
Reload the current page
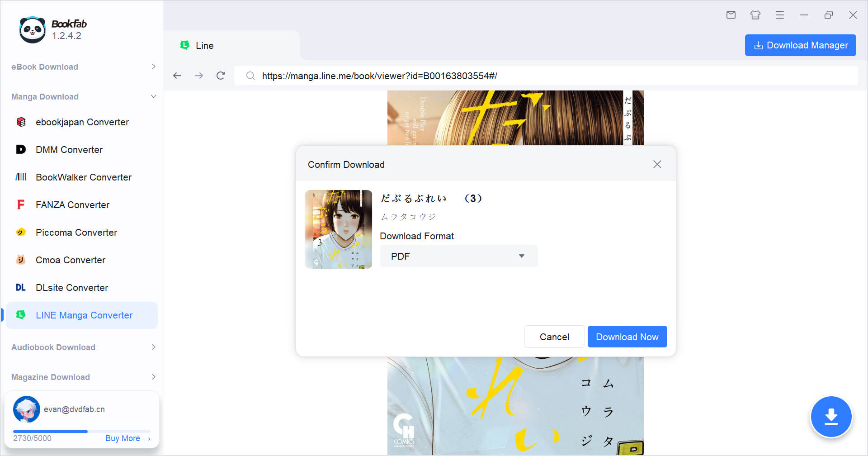(221, 76)
